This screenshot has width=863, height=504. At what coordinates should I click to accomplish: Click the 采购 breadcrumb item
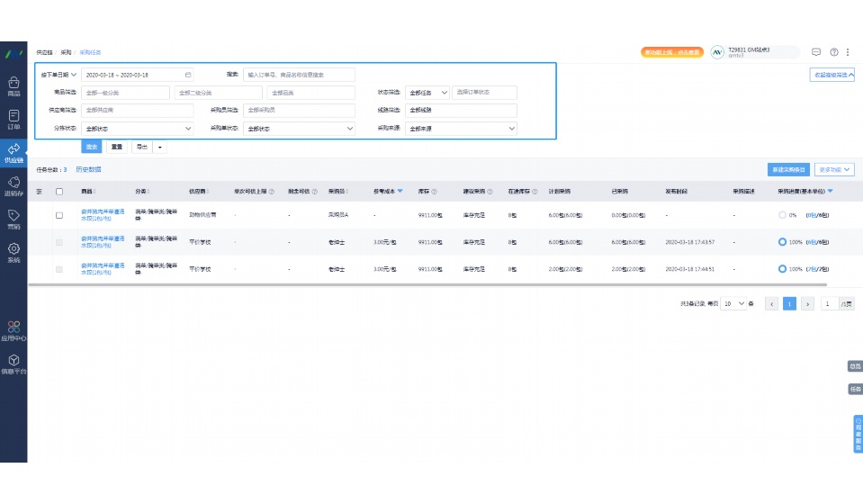coord(66,53)
